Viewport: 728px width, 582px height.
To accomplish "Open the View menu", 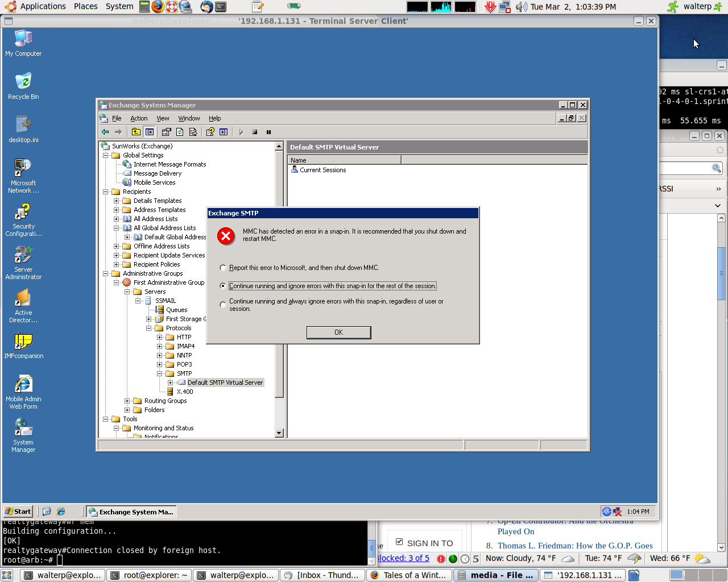I will 163,118.
